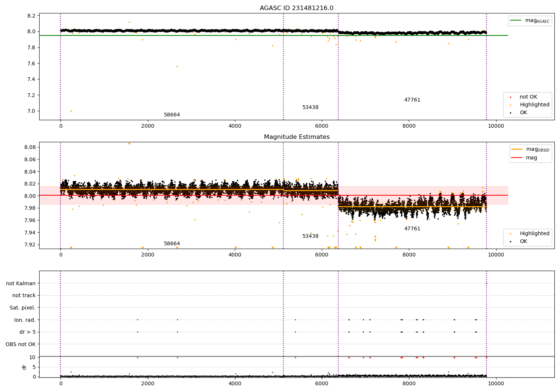This screenshot has width=560, height=392.
Task: Click the Magnitude Estimates subplot title
Action: click(296, 137)
